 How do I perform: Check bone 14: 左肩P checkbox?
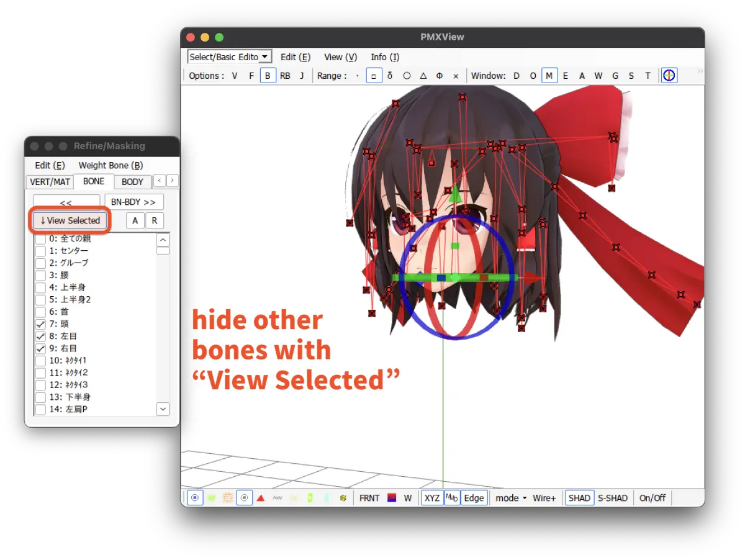click(x=40, y=409)
